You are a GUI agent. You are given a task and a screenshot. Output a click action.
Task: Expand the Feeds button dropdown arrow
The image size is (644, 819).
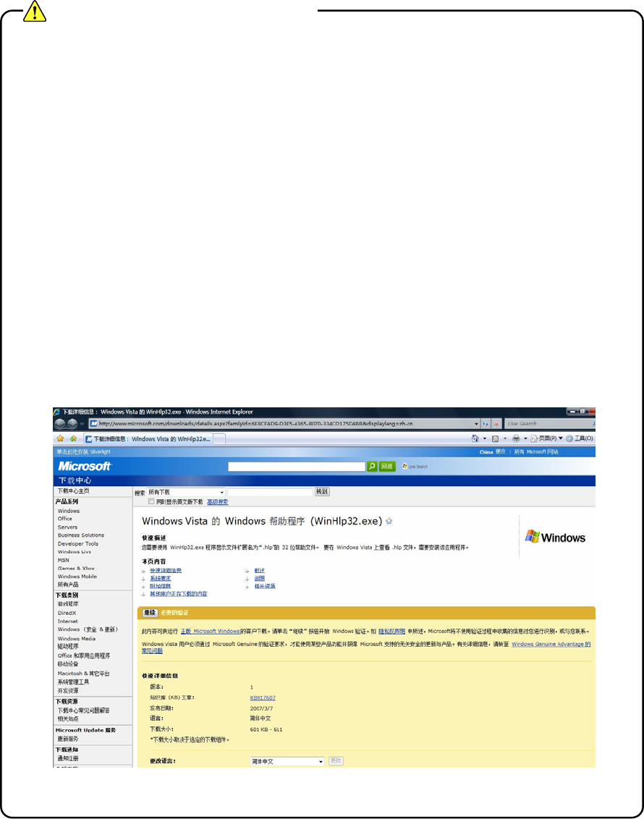504,438
